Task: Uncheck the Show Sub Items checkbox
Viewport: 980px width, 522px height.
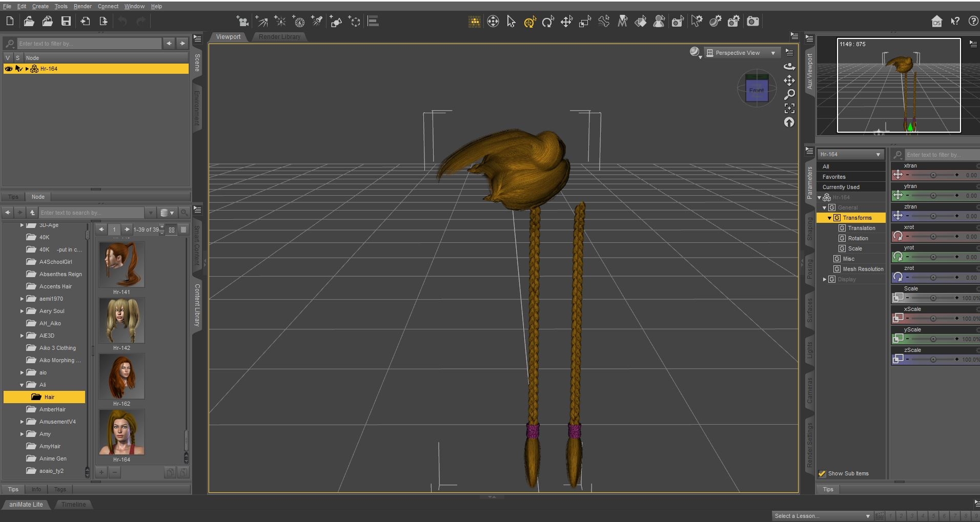Action: pos(822,473)
